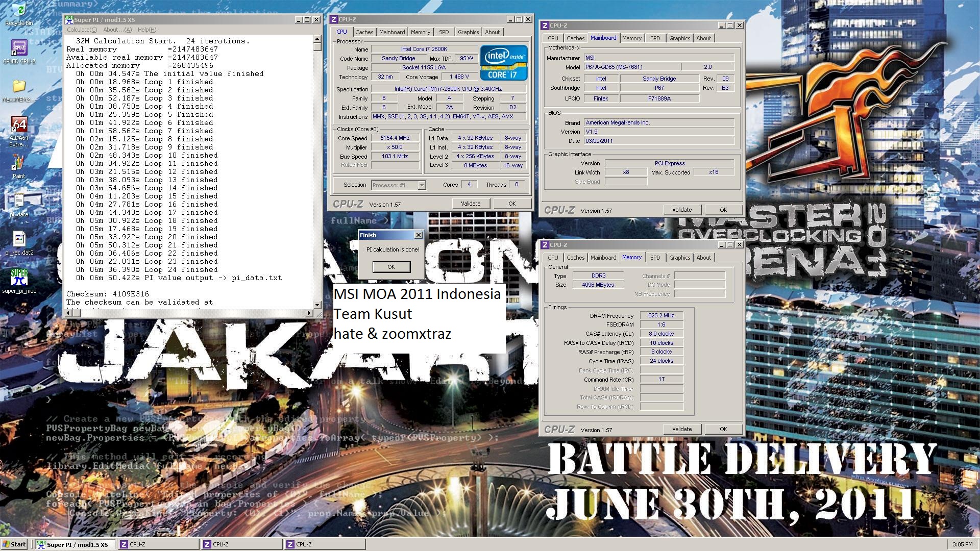Open the Help menu in Super PI

tap(147, 30)
